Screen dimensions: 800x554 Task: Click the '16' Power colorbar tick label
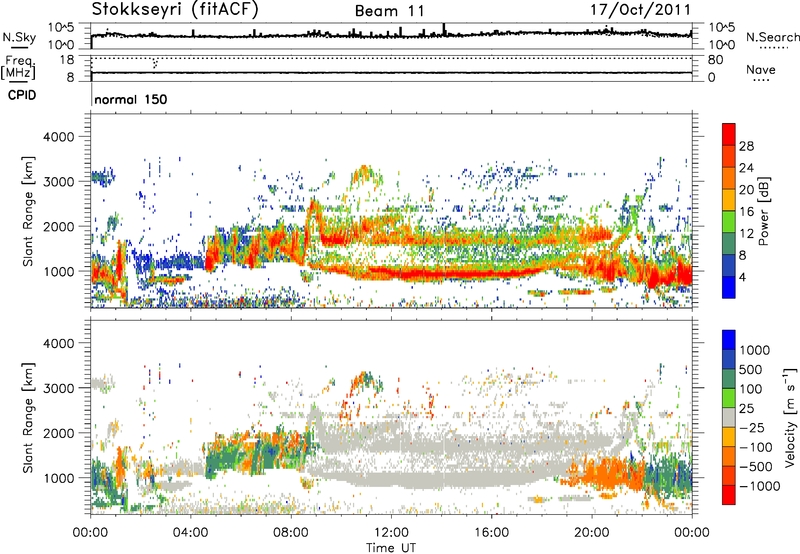pos(746,212)
